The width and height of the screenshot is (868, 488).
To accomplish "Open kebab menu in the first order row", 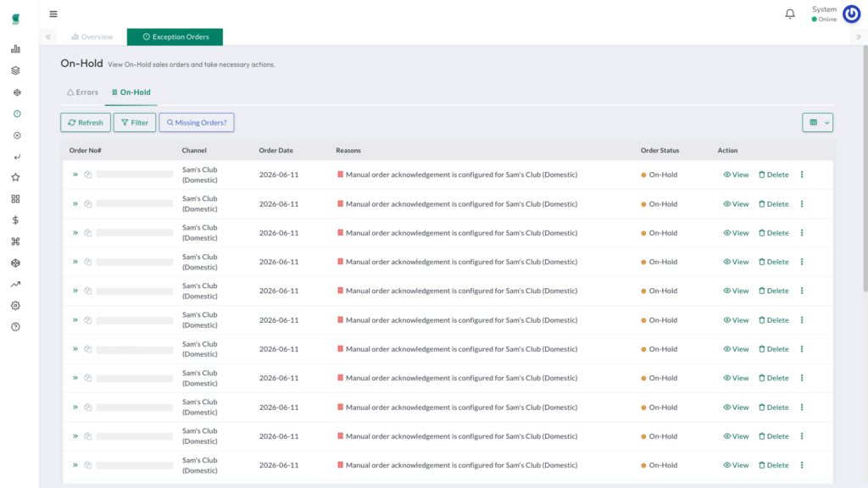I will [x=802, y=175].
